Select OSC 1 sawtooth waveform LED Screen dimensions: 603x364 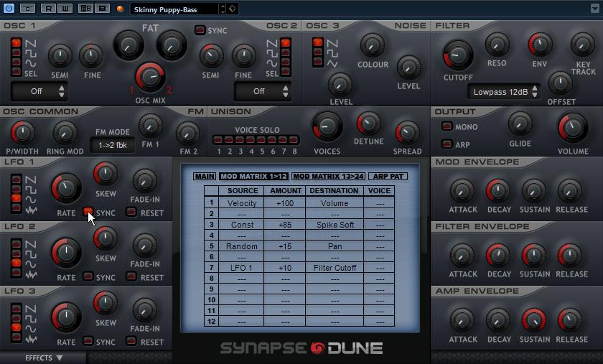pos(16,42)
